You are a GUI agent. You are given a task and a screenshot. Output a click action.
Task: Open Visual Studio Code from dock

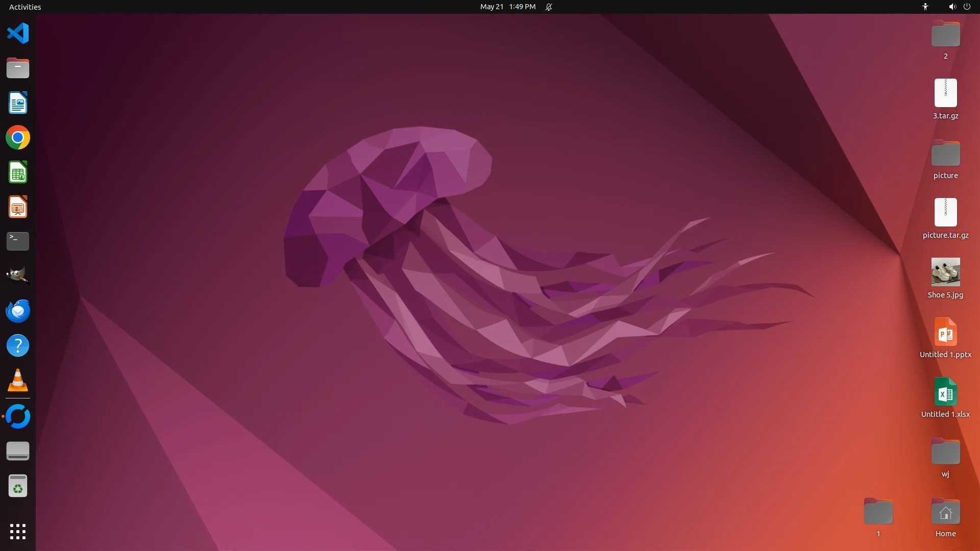coord(18,34)
